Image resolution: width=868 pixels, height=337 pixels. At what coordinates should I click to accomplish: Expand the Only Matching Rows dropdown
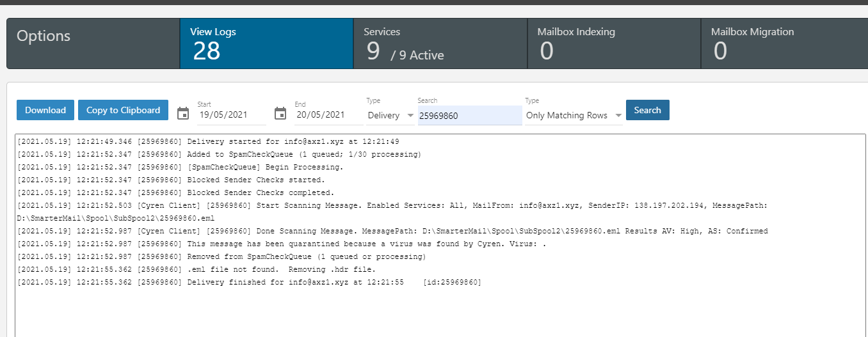573,116
